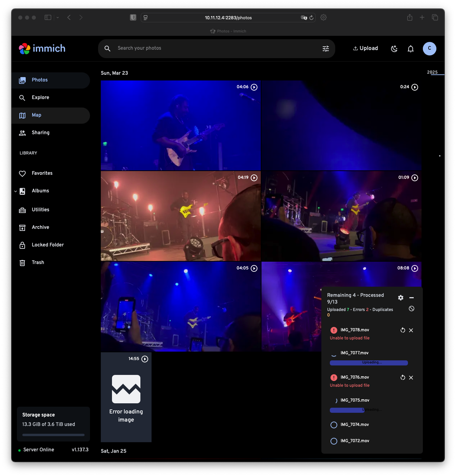Click error icon beside IMG_7076.mov
Viewport: 456px width, 476px height.
334,378
